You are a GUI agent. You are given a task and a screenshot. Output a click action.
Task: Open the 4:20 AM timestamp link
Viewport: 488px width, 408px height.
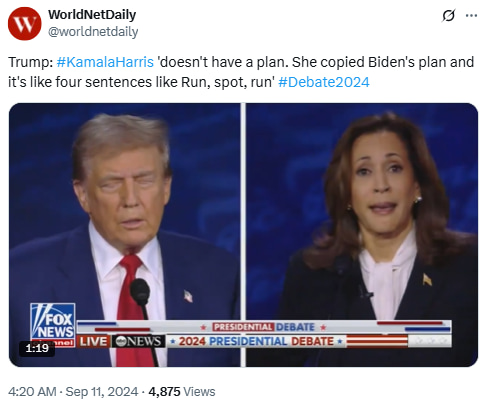point(32,391)
